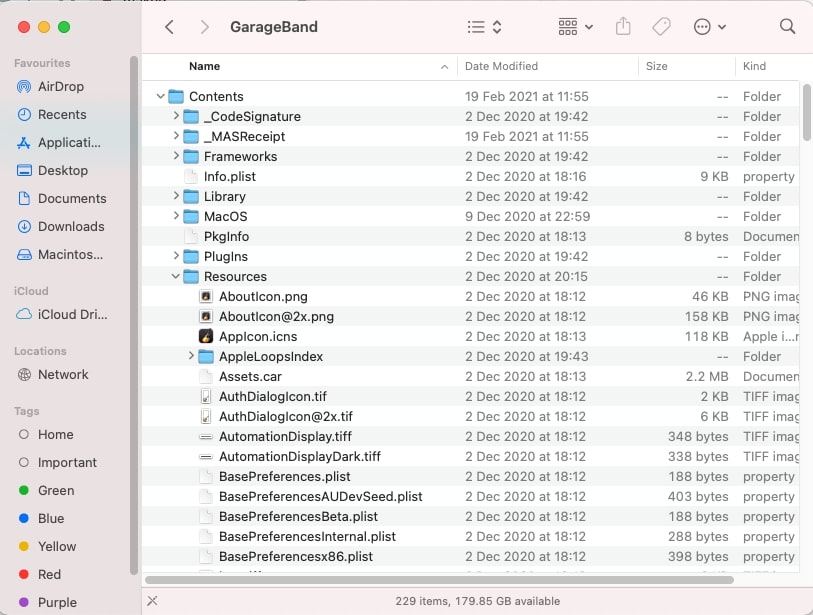Click the vertical scrollbar of file list
Screen dimensions: 813x615
807,112
